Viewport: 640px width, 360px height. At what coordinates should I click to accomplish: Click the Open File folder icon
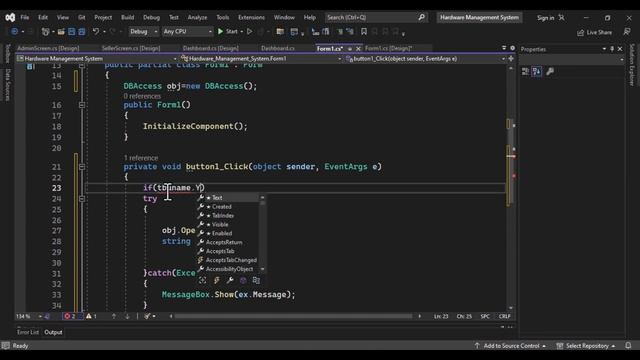pos(61,31)
